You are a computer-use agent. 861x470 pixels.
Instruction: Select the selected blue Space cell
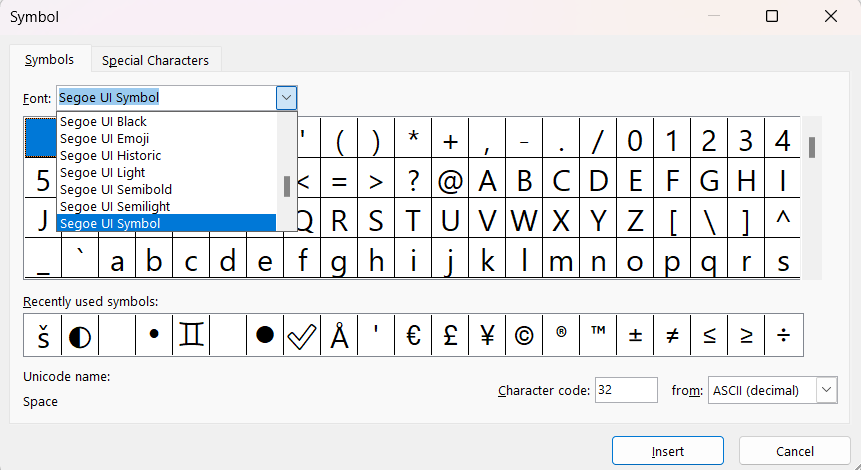click(41, 138)
